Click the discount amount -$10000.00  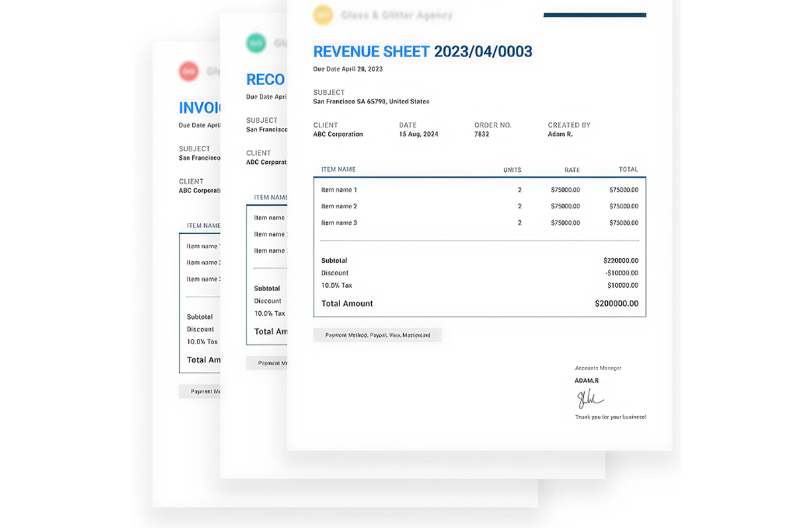point(622,273)
